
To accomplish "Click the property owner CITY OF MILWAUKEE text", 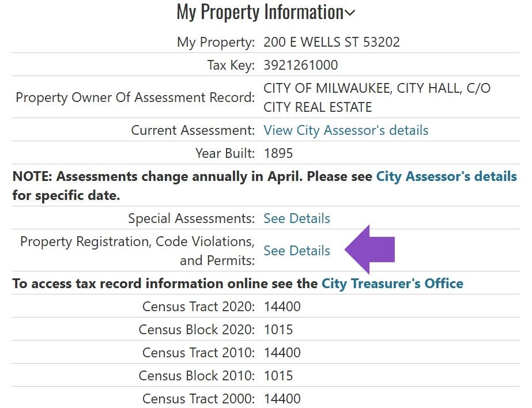I will (x=377, y=97).
